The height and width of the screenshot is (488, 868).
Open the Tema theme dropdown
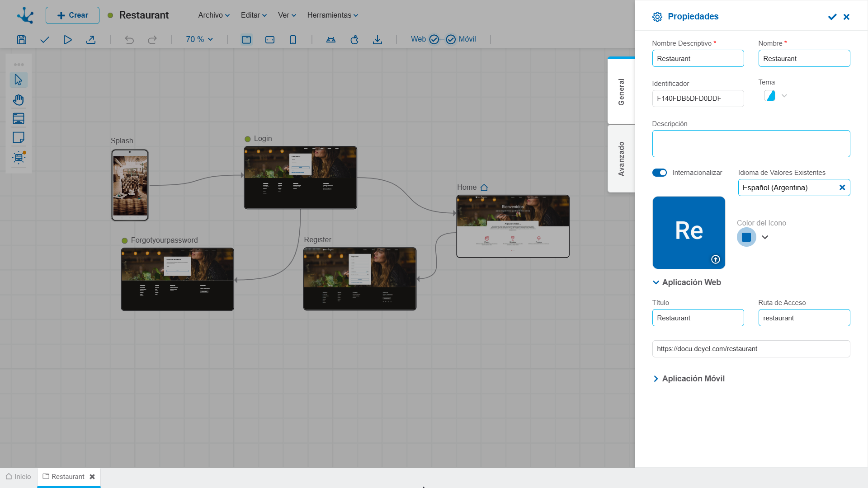(784, 96)
